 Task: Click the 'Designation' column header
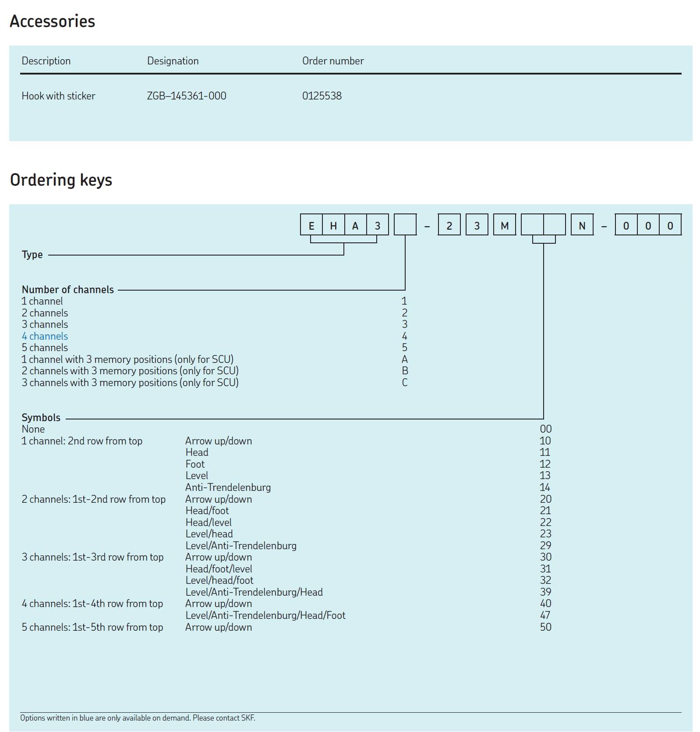(x=173, y=61)
